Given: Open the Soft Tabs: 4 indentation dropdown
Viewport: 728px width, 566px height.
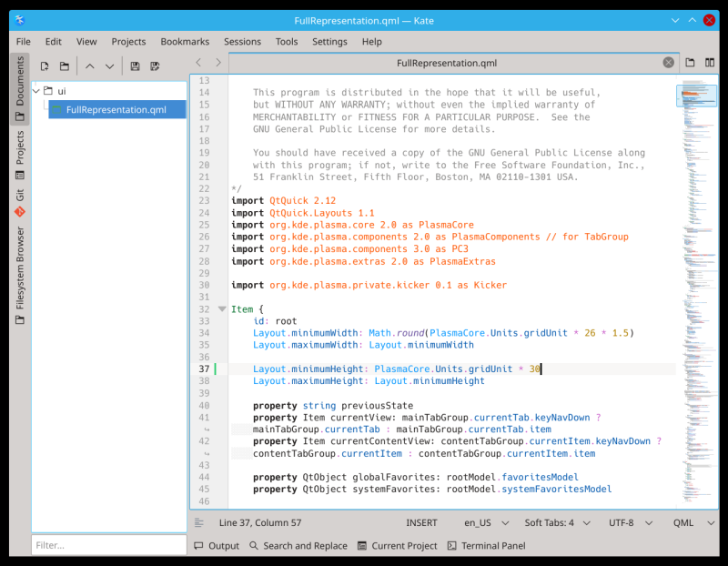Looking at the screenshot, I should (x=555, y=523).
